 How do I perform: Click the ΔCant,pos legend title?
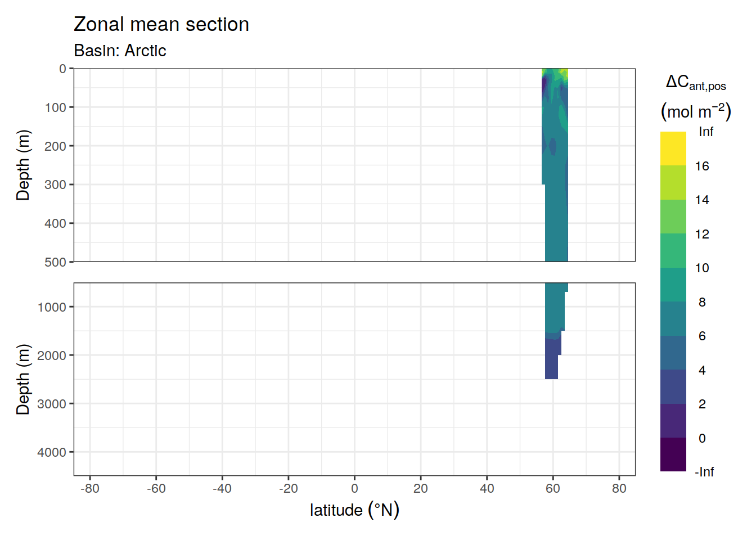click(695, 83)
